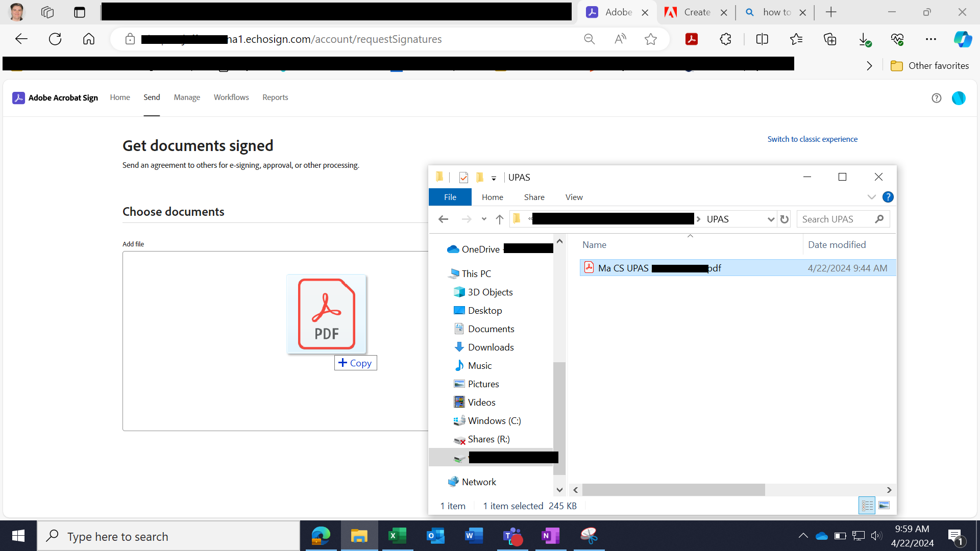This screenshot has width=980, height=551.
Task: Open Browser essentials heart icon
Action: coord(897,39)
